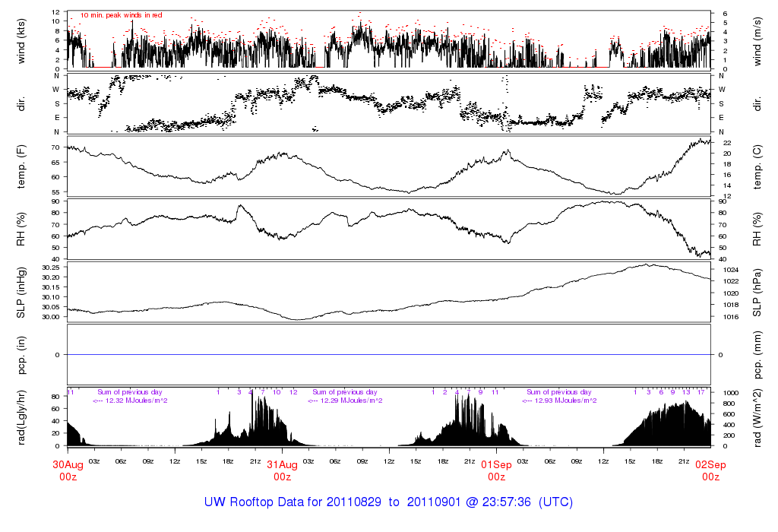Click the 'rad (W/m^2)' axis label
The image size is (778, 532).
pos(757,418)
